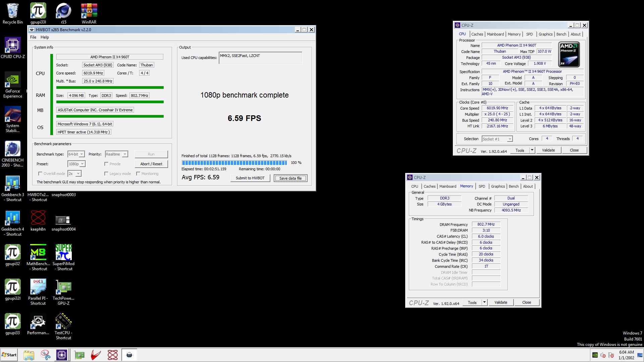Screen dimensions: 644x362
Task: Open Geekbench 4 shortcut icon
Action: [x=13, y=223]
